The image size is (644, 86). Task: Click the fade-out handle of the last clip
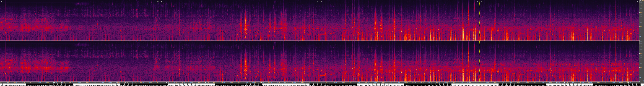(x=637, y=2)
